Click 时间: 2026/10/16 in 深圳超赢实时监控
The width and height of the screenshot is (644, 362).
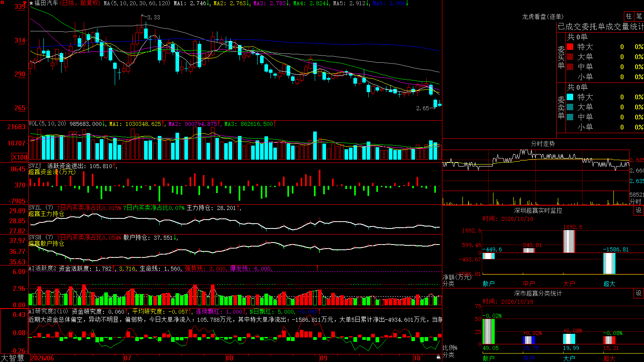(x=508, y=219)
